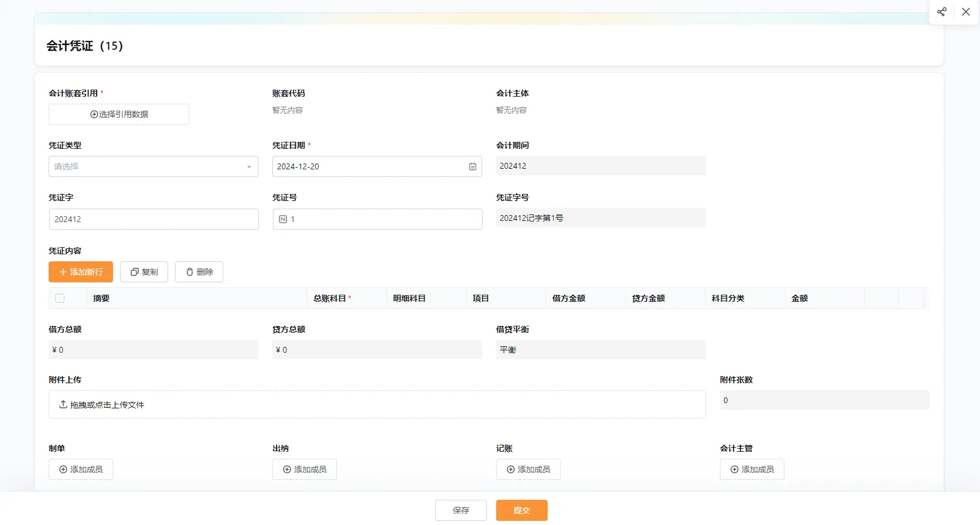
Task: Click the 复制 copy button
Action: click(x=144, y=272)
